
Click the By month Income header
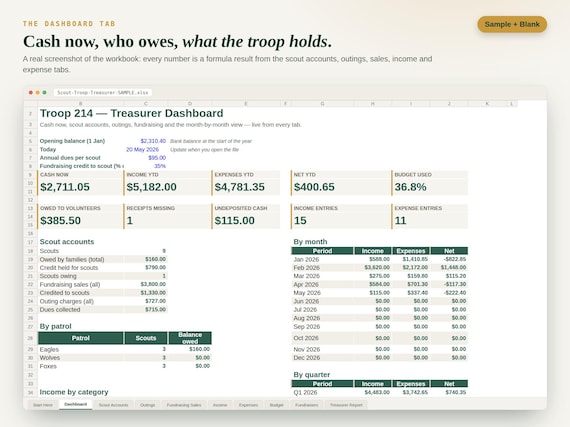click(x=373, y=251)
